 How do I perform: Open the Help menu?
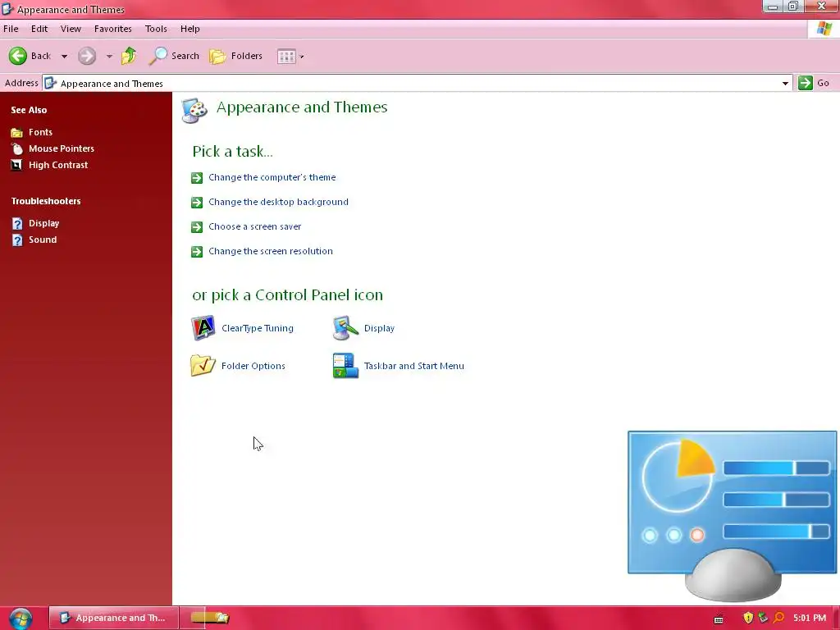(189, 29)
